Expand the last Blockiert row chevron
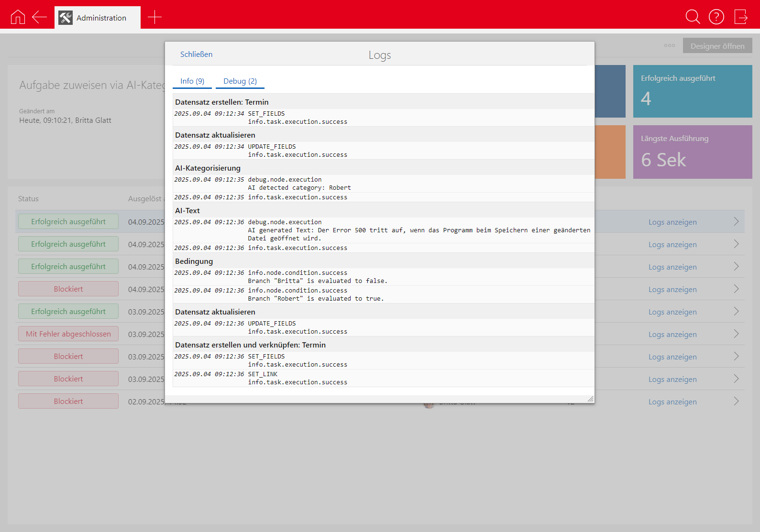Image resolution: width=760 pixels, height=532 pixels. [x=736, y=402]
